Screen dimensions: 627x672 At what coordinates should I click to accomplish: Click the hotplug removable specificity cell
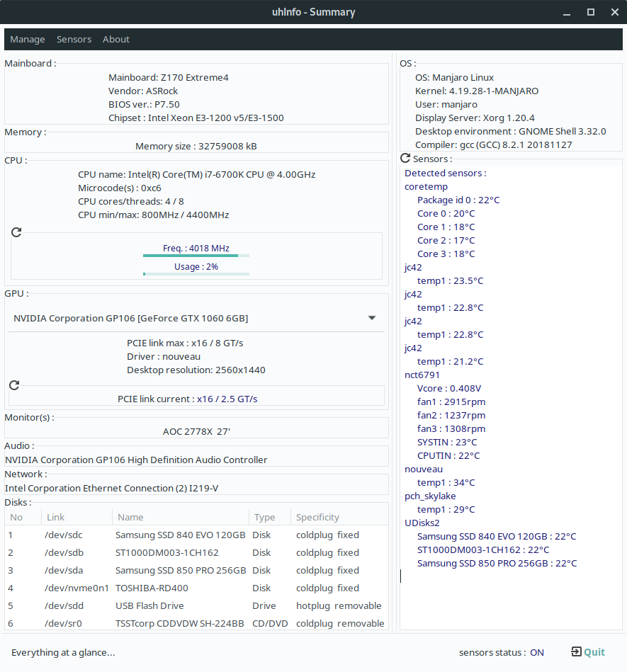339,605
